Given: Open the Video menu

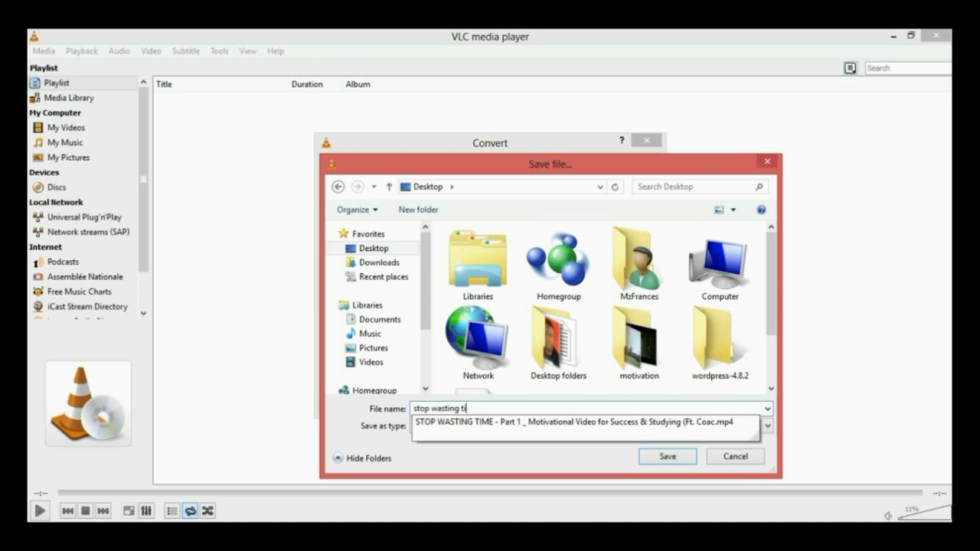Looking at the screenshot, I should (151, 51).
